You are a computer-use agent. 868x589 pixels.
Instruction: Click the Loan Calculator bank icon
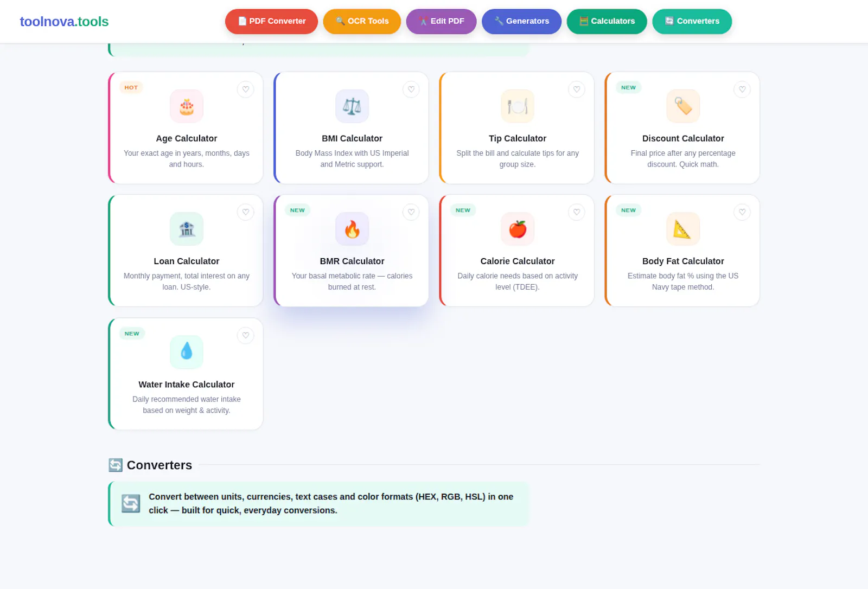point(187,229)
